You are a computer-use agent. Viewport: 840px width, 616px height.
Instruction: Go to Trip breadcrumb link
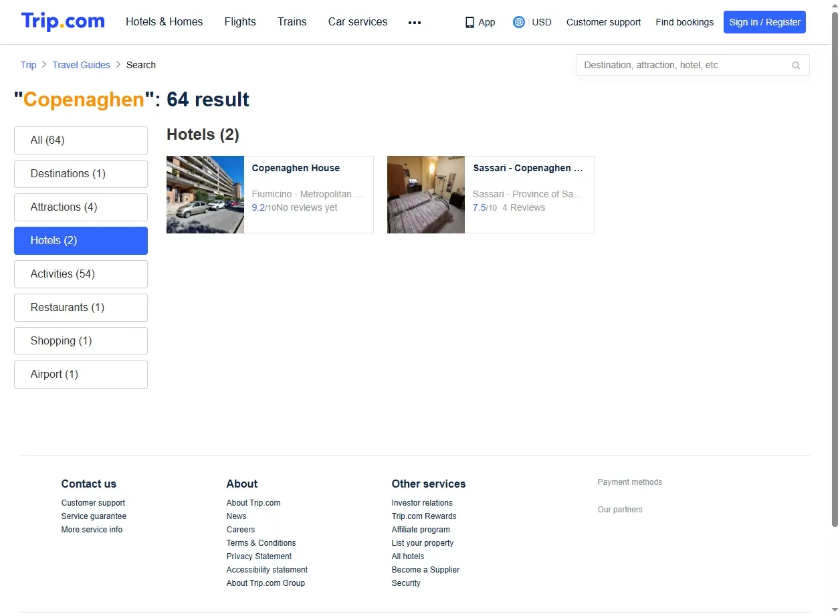pos(28,65)
